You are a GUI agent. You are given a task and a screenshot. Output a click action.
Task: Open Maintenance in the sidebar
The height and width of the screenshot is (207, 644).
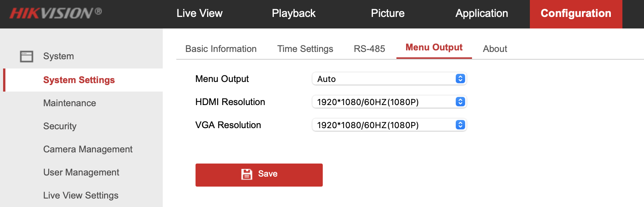click(69, 103)
